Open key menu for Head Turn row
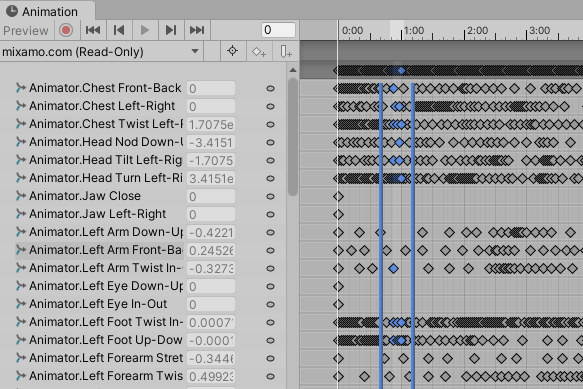 [x=270, y=179]
